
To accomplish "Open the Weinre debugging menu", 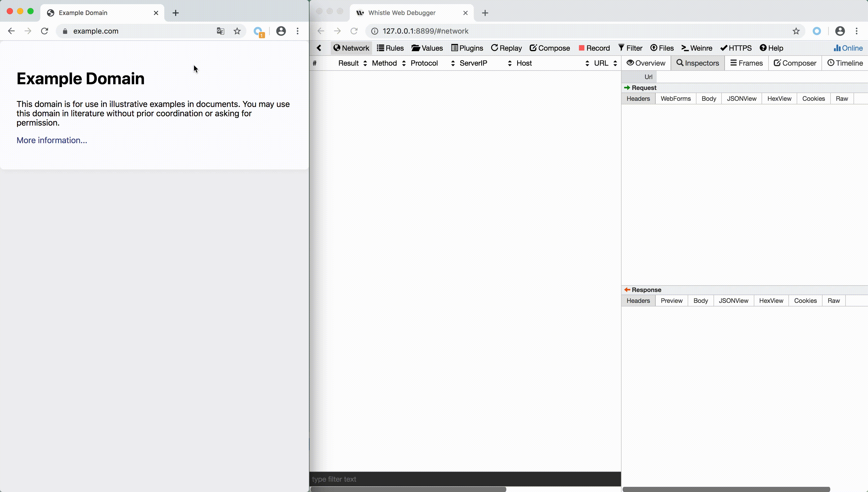I will click(697, 48).
